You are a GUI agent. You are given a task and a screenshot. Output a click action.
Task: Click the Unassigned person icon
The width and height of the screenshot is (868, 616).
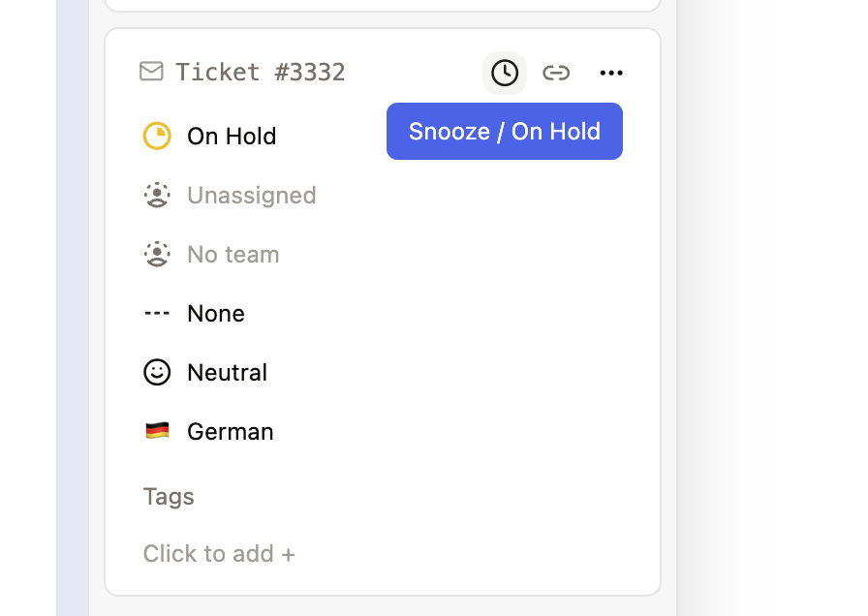click(157, 196)
